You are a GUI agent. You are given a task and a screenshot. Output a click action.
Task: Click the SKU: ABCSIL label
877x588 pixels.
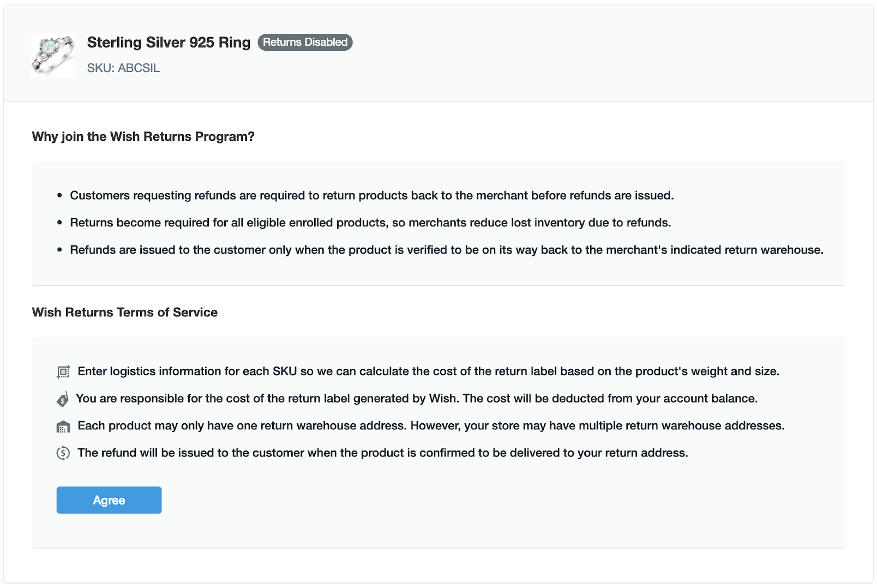point(123,68)
